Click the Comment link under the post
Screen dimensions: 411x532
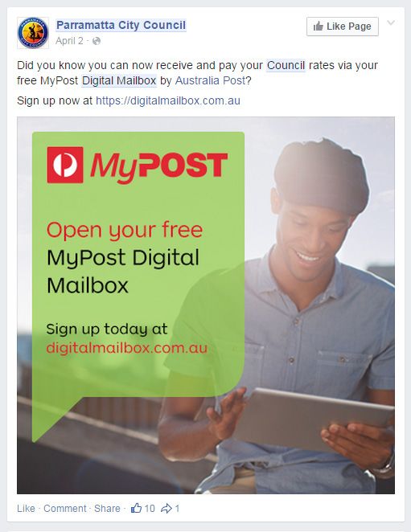pyautogui.click(x=65, y=508)
